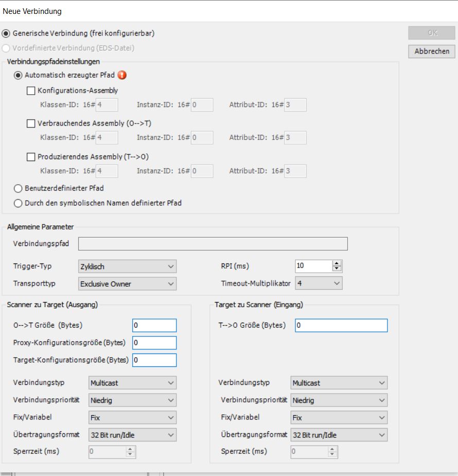The height and width of the screenshot is (476, 458).
Task: Increase Scanner zu Target Sperrzeit stepper
Action: click(x=130, y=449)
